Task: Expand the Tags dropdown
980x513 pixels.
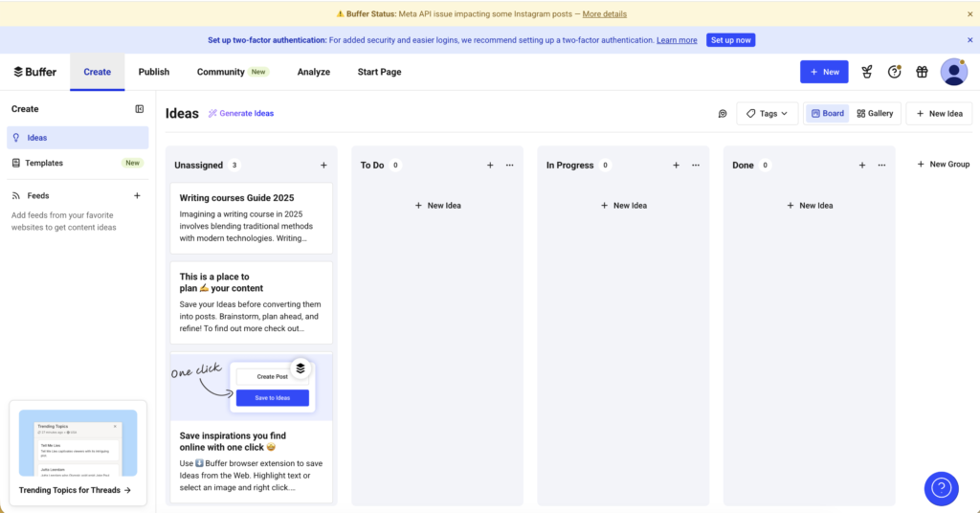Action: (x=767, y=114)
